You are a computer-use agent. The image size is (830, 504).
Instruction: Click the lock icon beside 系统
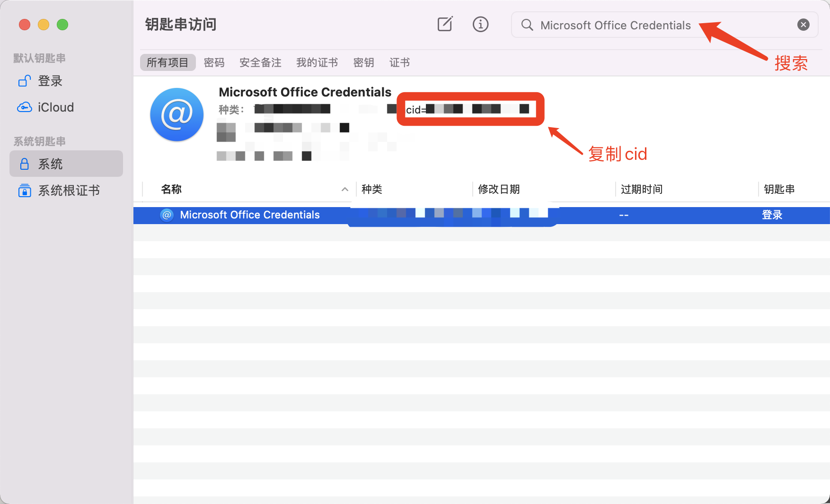click(25, 164)
